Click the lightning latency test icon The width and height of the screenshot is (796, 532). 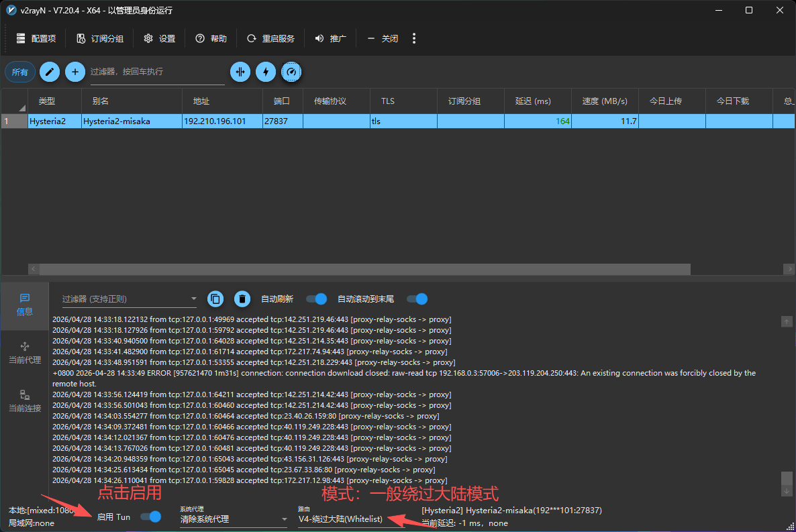(x=266, y=72)
